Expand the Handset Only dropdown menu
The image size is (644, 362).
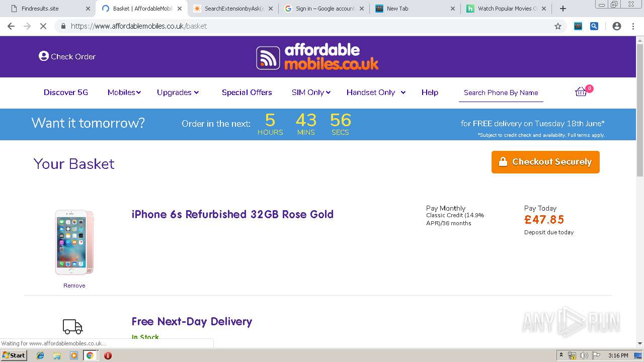point(376,93)
